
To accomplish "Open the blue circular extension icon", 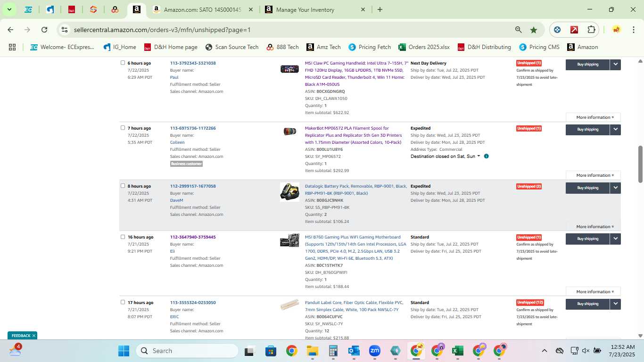I will point(557,30).
